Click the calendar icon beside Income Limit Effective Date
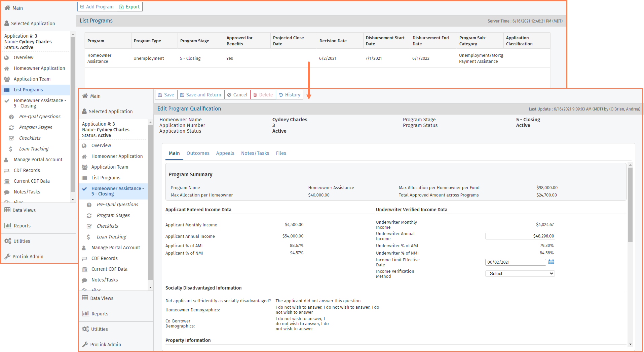 tap(551, 262)
